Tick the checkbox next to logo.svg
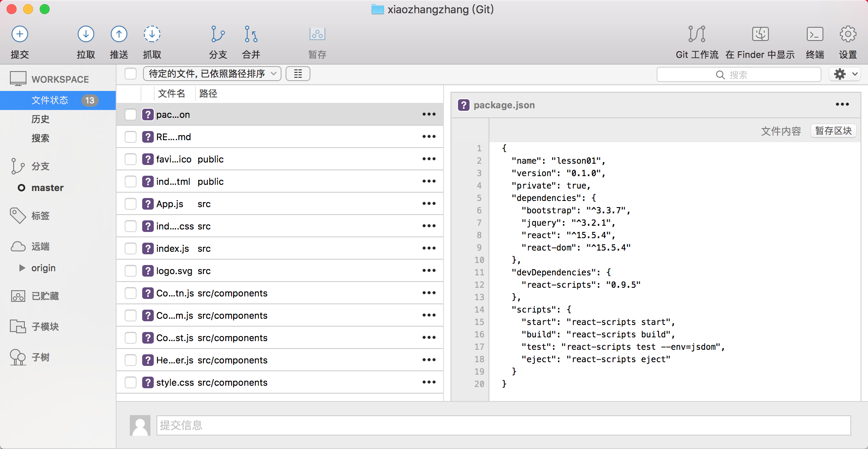 coord(131,271)
